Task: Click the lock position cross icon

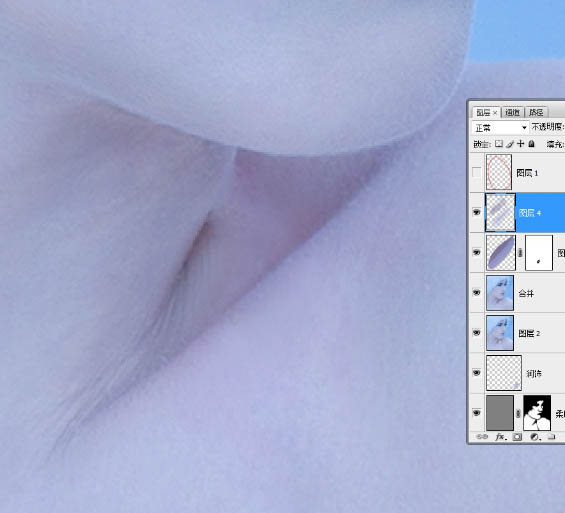Action: pos(520,144)
